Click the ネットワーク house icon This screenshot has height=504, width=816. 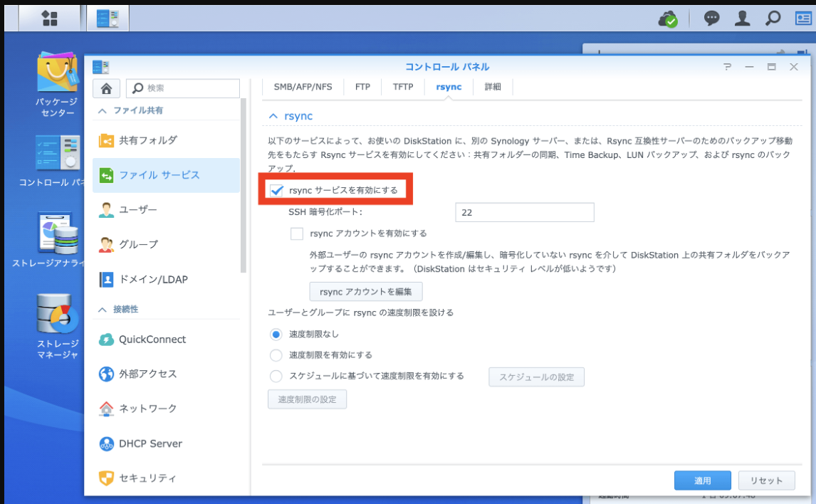tap(106, 409)
